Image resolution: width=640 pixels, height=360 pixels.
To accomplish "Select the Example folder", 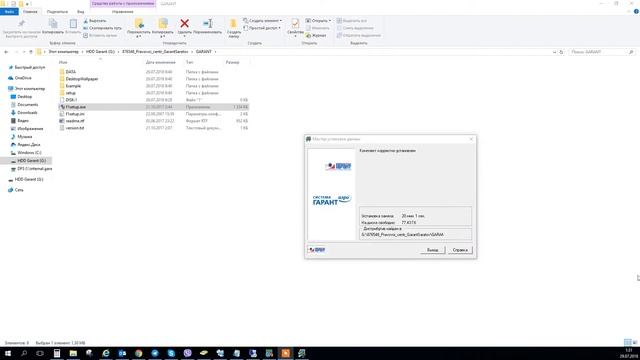I will coord(73,86).
